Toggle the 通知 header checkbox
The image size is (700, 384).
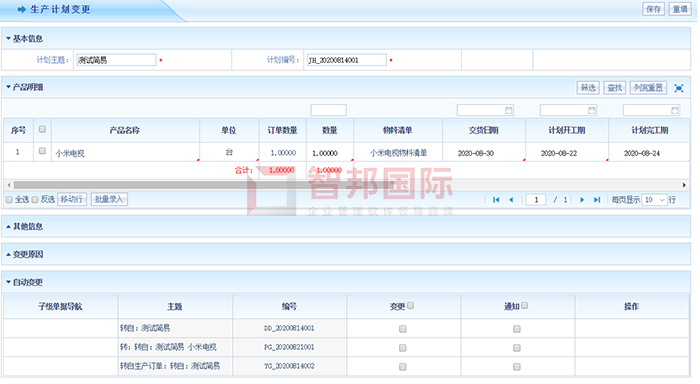(x=525, y=305)
